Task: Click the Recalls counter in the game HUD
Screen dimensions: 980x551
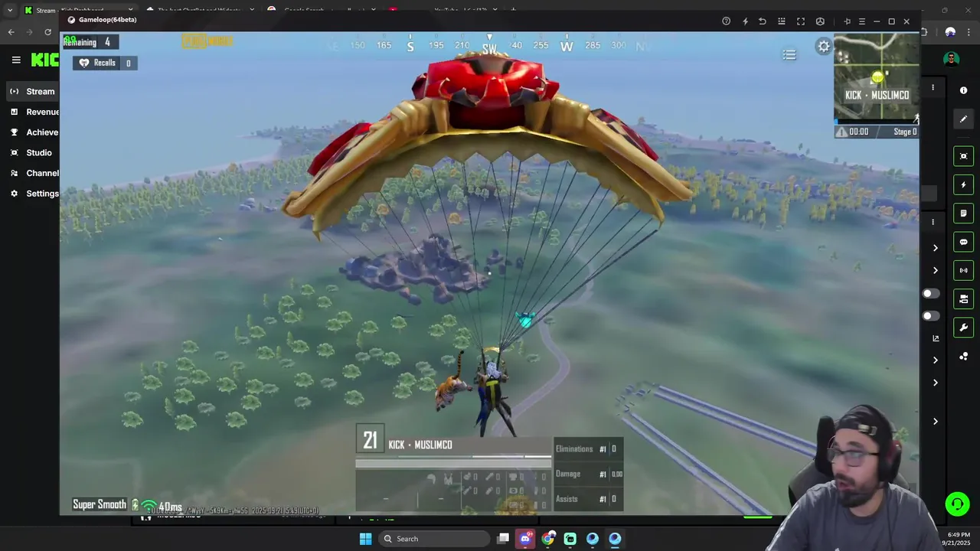Action: point(105,63)
